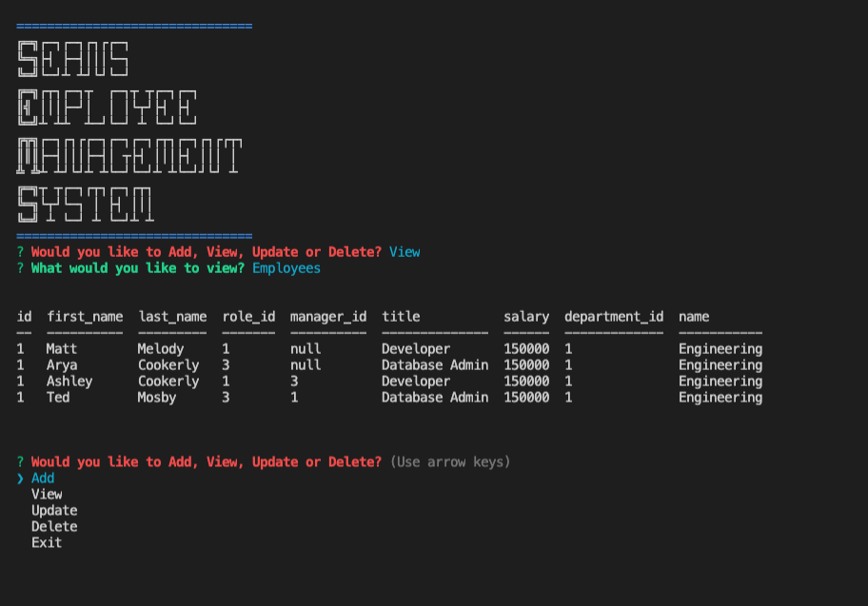Click the blue View answer text
The image size is (868, 606).
(x=404, y=251)
